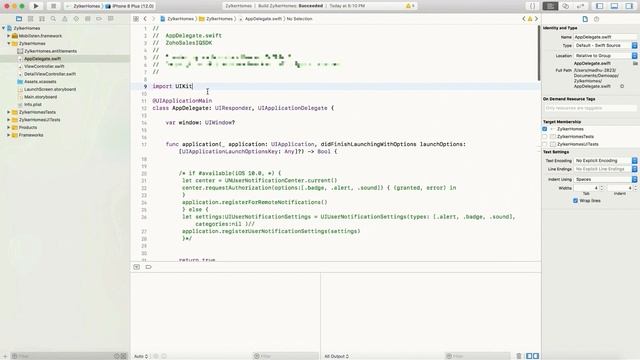This screenshot has width=640, height=360.
Task: Clear console with trash icon
Action: (x=519, y=356)
